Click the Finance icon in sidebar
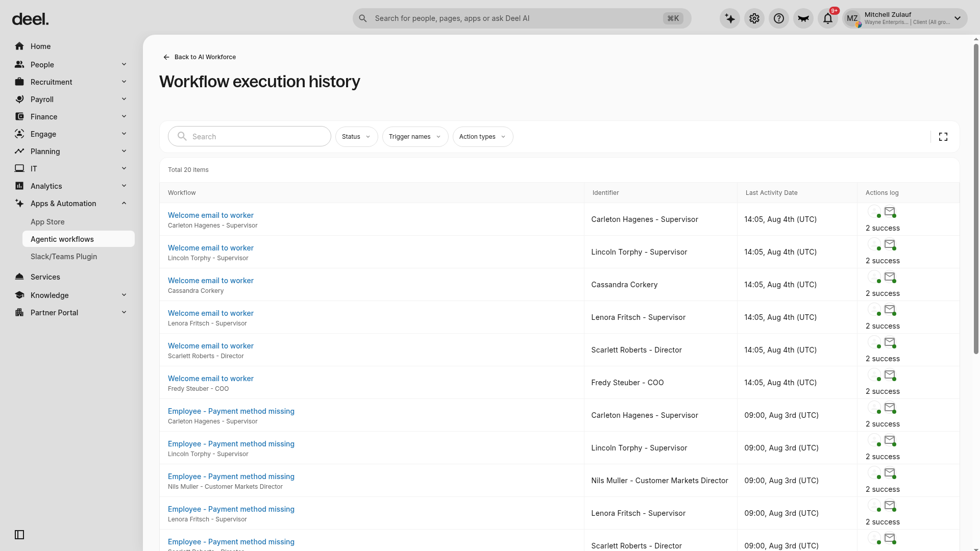This screenshot has width=980, height=551. pos(19,117)
